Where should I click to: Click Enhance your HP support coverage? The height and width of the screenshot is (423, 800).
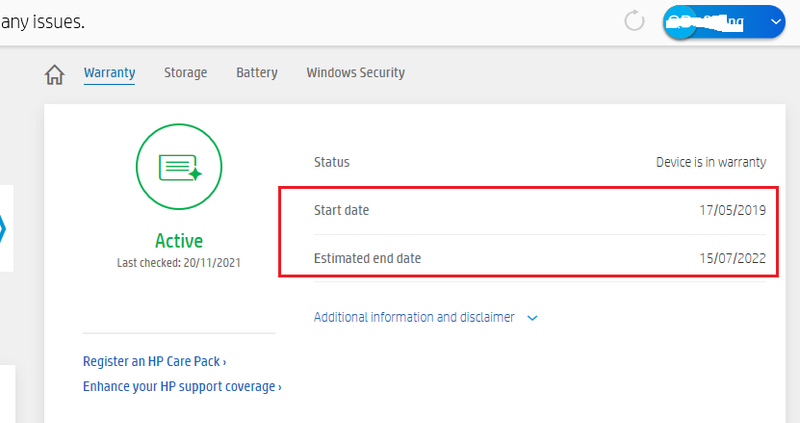click(182, 386)
